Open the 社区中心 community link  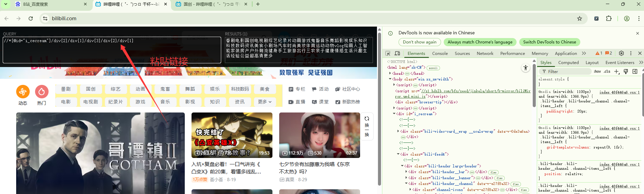(x=348, y=89)
